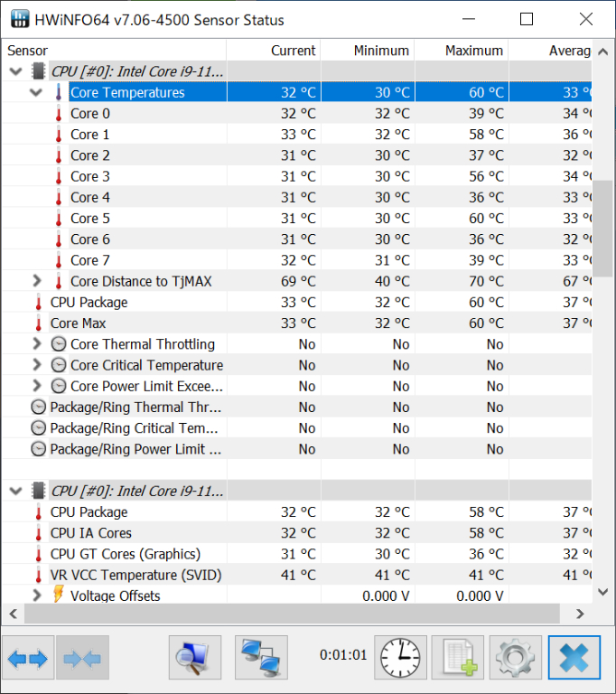Click the blue X close sensors button
616x694 pixels.
[x=574, y=658]
